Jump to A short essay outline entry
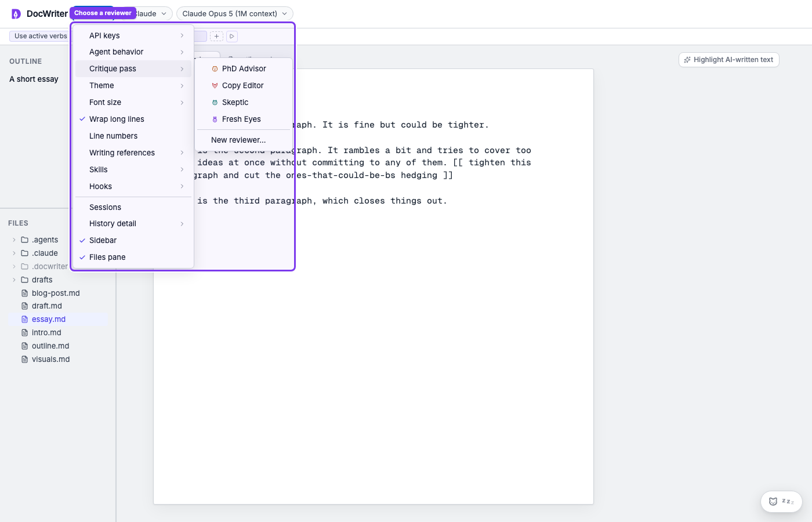 pos(34,79)
